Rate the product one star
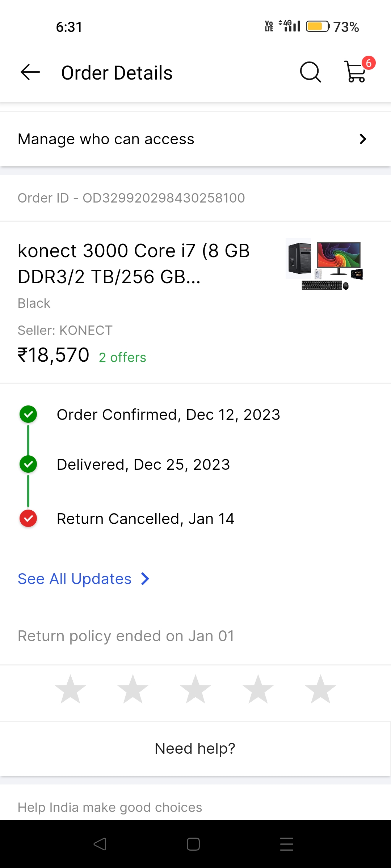 click(x=71, y=689)
